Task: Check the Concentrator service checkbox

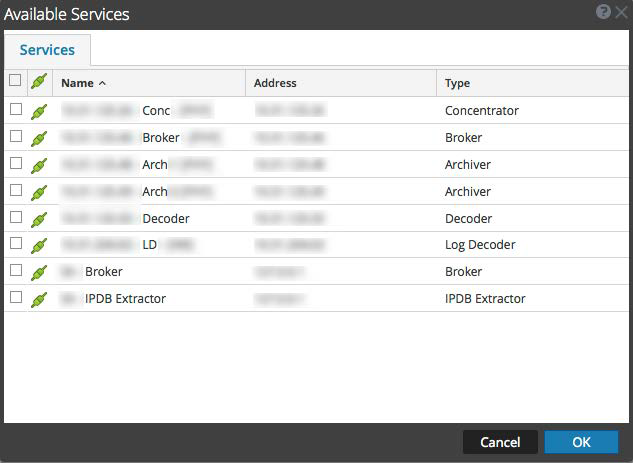Action: [15, 110]
